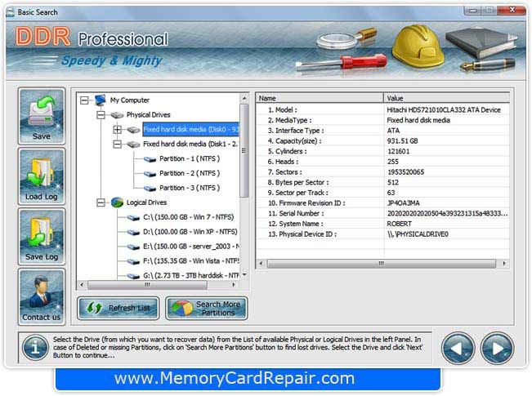Click the Name column header
The width and height of the screenshot is (532, 396).
point(320,98)
